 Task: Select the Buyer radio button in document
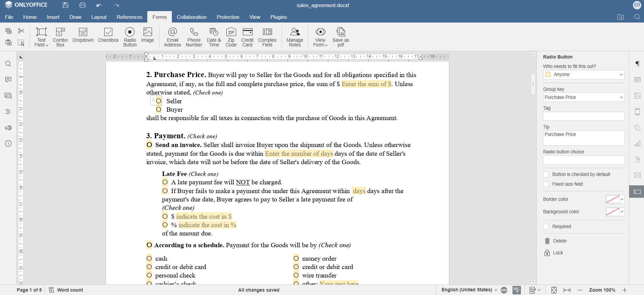(x=159, y=110)
